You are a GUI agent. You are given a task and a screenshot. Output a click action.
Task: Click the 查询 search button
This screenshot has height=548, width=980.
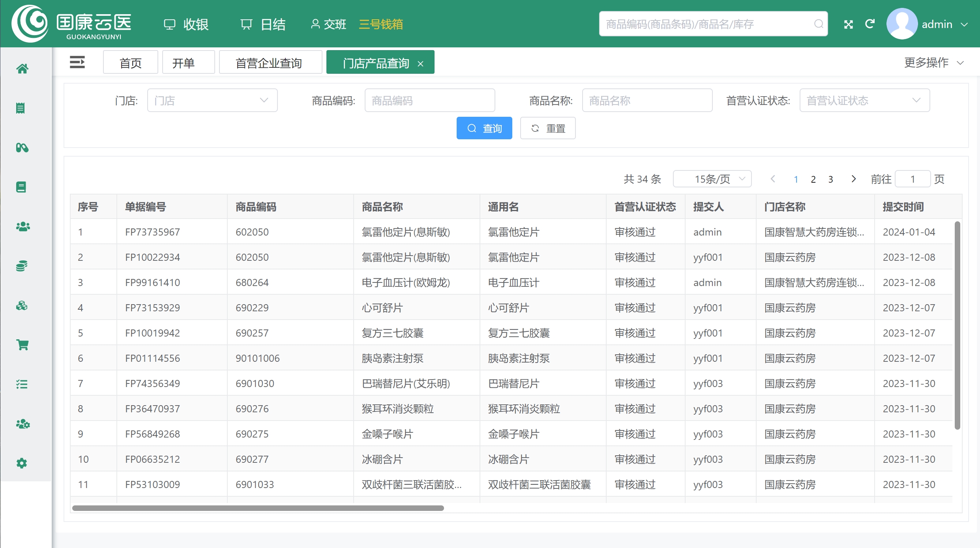pos(484,128)
